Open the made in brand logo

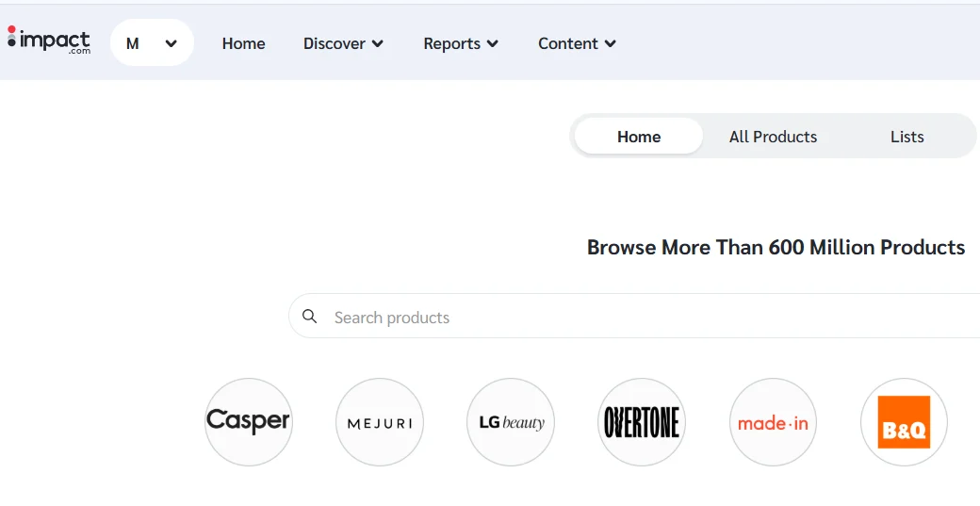[x=773, y=422]
